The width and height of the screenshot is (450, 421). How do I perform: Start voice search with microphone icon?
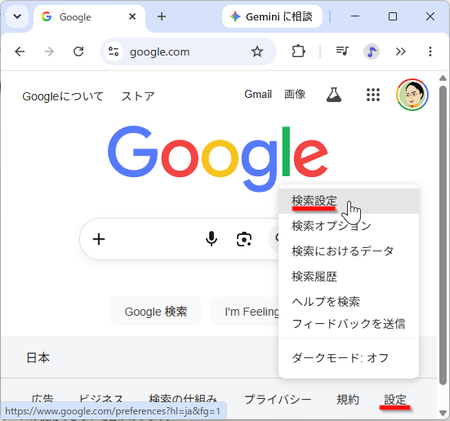coord(211,239)
